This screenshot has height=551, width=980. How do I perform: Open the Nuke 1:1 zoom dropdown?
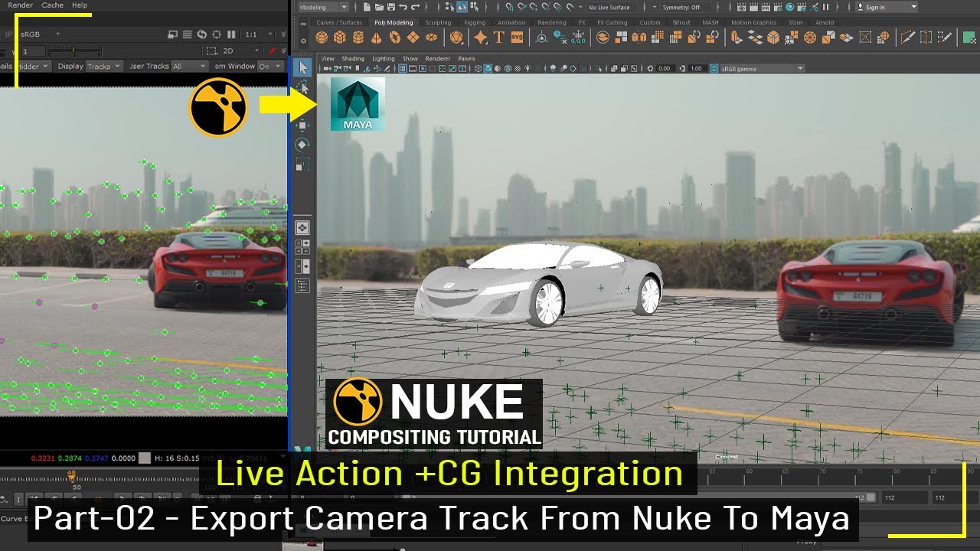point(258,34)
